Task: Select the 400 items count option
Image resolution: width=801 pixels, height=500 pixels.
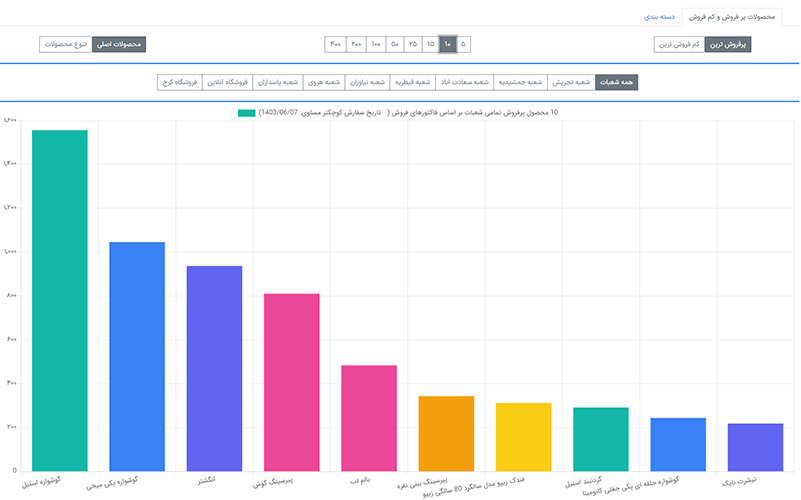Action: tap(335, 44)
